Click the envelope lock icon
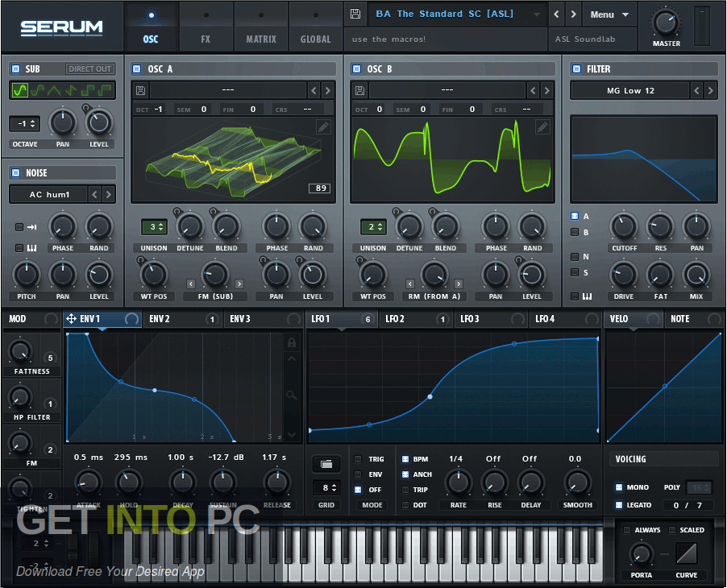 click(x=292, y=342)
